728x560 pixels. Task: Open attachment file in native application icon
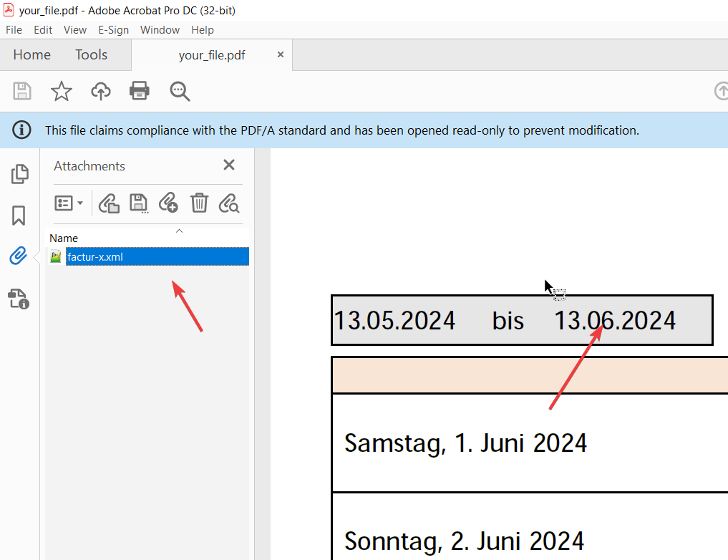[109, 203]
